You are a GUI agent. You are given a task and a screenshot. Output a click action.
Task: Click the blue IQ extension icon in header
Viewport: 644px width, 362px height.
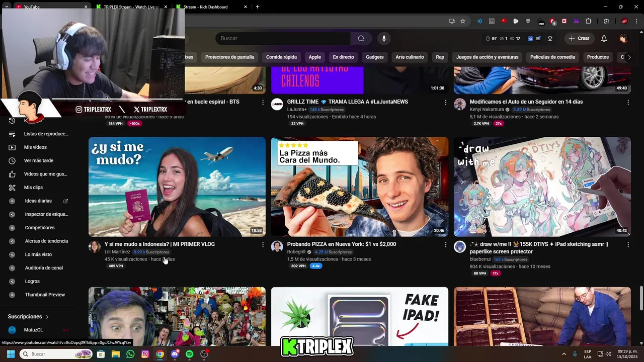[530, 38]
